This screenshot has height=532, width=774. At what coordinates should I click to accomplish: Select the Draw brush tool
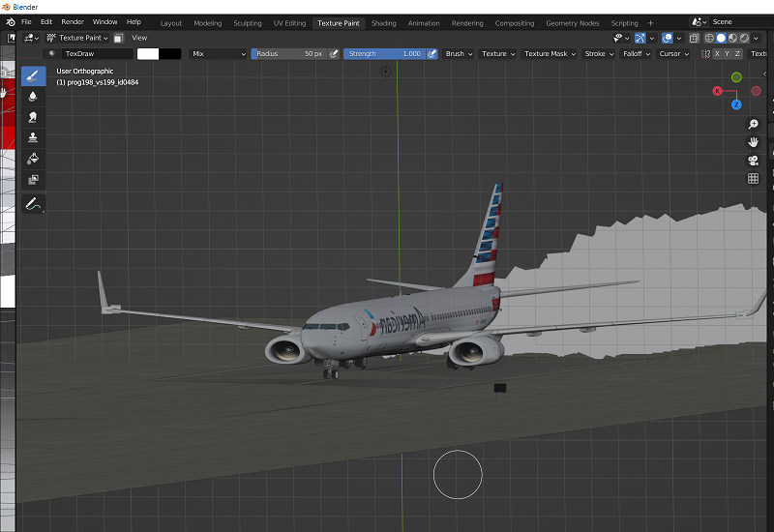point(33,76)
